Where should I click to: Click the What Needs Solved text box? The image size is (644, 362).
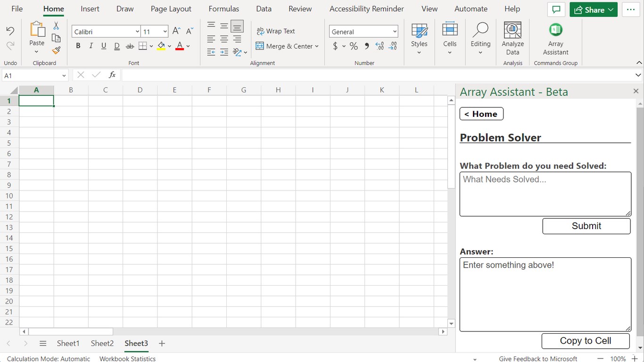[x=545, y=194]
